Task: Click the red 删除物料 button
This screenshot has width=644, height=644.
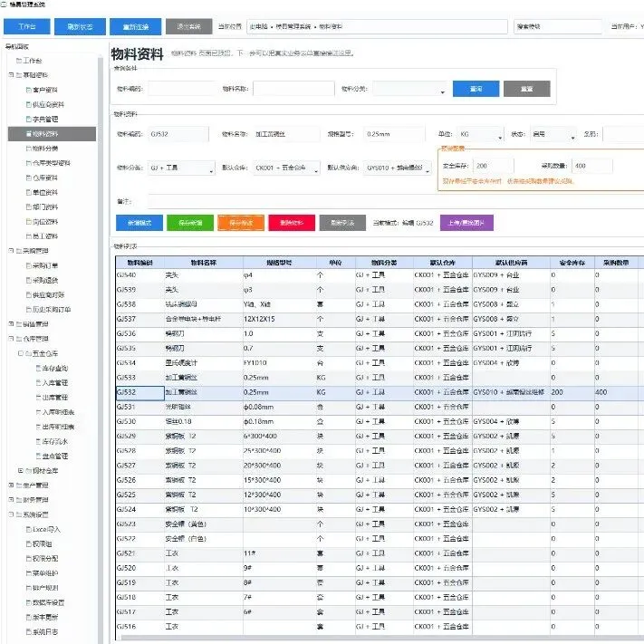Action: (x=292, y=223)
